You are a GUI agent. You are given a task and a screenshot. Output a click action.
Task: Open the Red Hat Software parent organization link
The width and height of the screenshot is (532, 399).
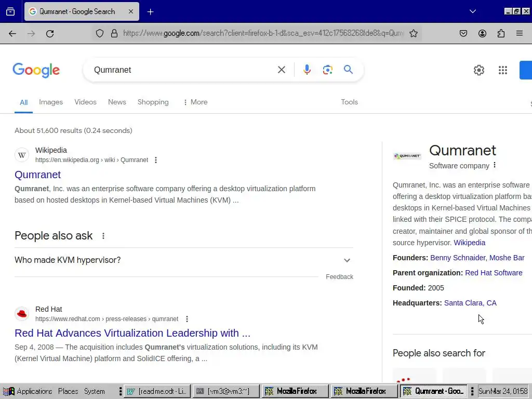pos(494,273)
